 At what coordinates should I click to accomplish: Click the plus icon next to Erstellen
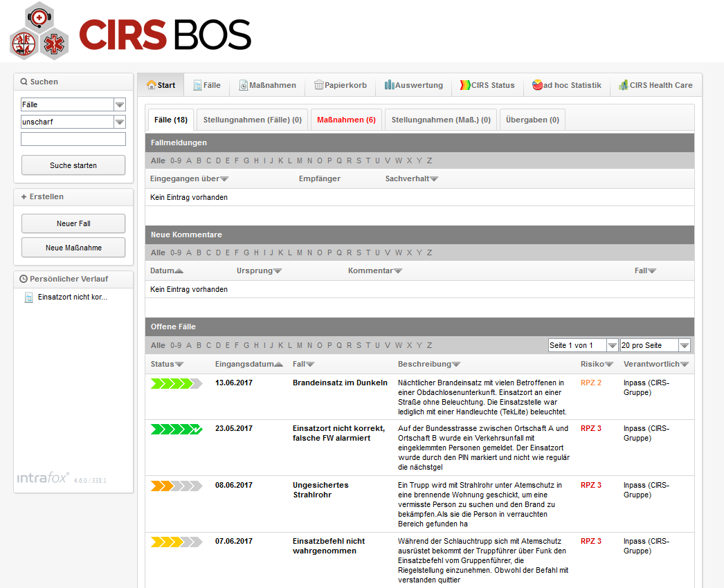coord(24,196)
